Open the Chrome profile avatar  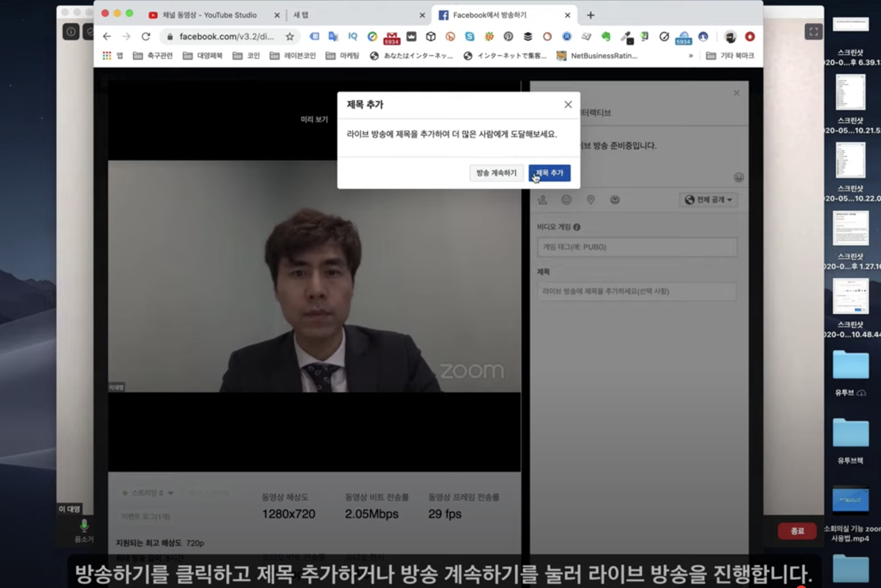pyautogui.click(x=730, y=37)
